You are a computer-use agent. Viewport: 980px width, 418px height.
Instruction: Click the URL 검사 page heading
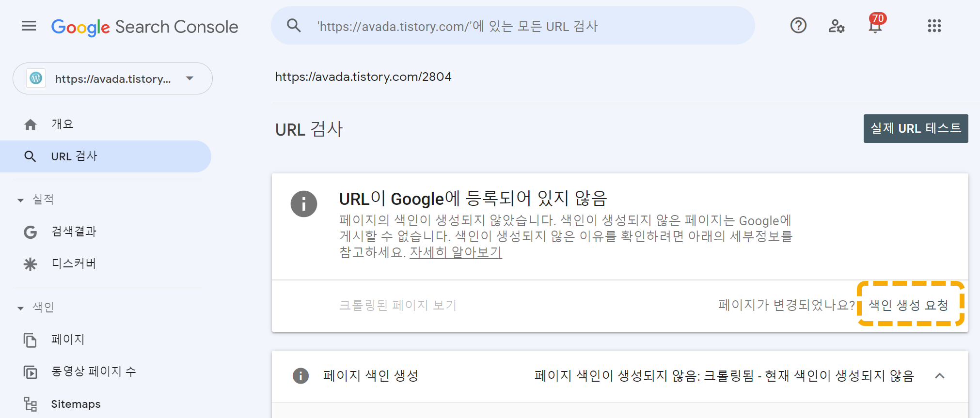(309, 129)
